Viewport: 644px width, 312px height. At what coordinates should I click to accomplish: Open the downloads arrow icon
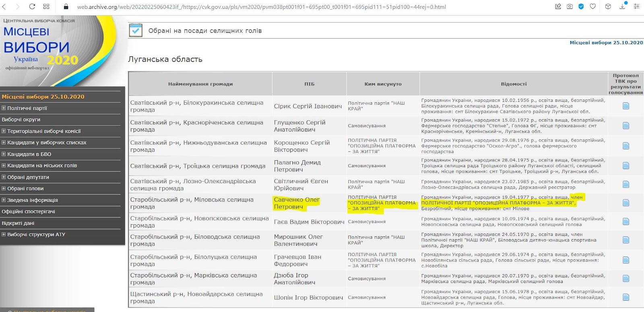click(622, 6)
